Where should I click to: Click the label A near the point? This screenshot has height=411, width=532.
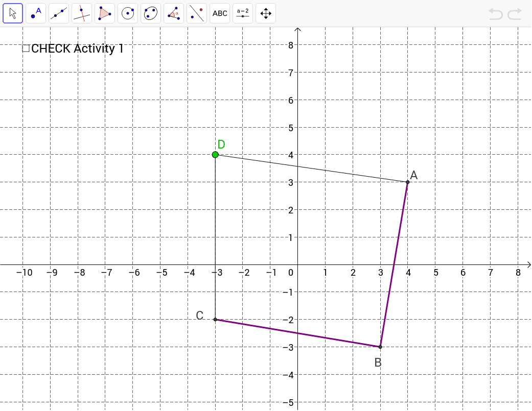[413, 175]
